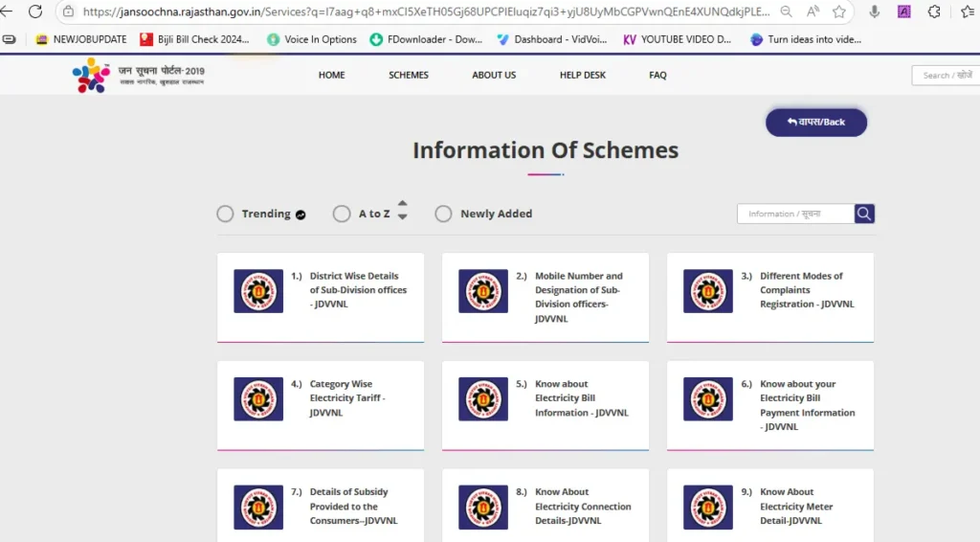
Task: Select the Newly Added radio button
Action: coord(443,214)
